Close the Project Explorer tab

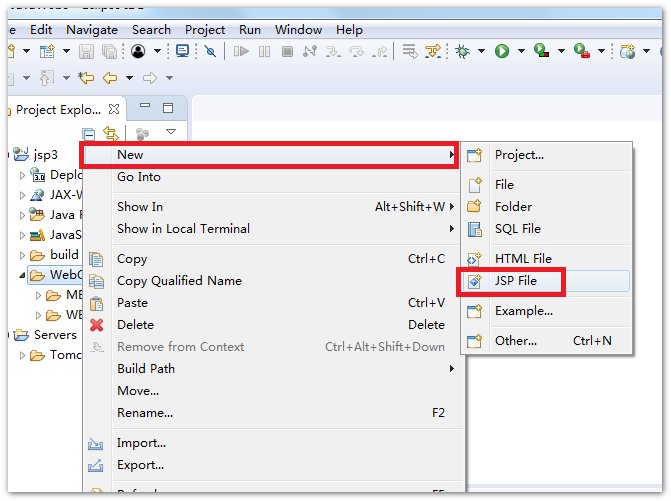click(x=114, y=109)
